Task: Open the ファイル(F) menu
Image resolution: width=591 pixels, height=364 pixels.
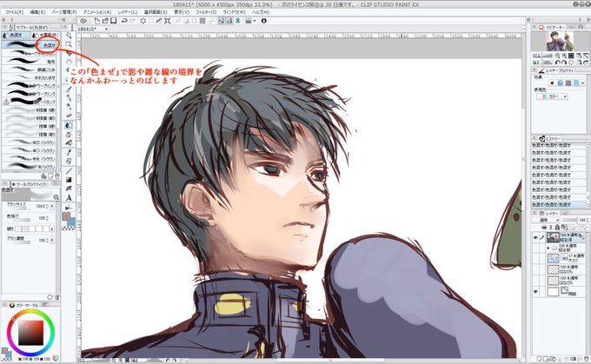Action: (x=14, y=12)
